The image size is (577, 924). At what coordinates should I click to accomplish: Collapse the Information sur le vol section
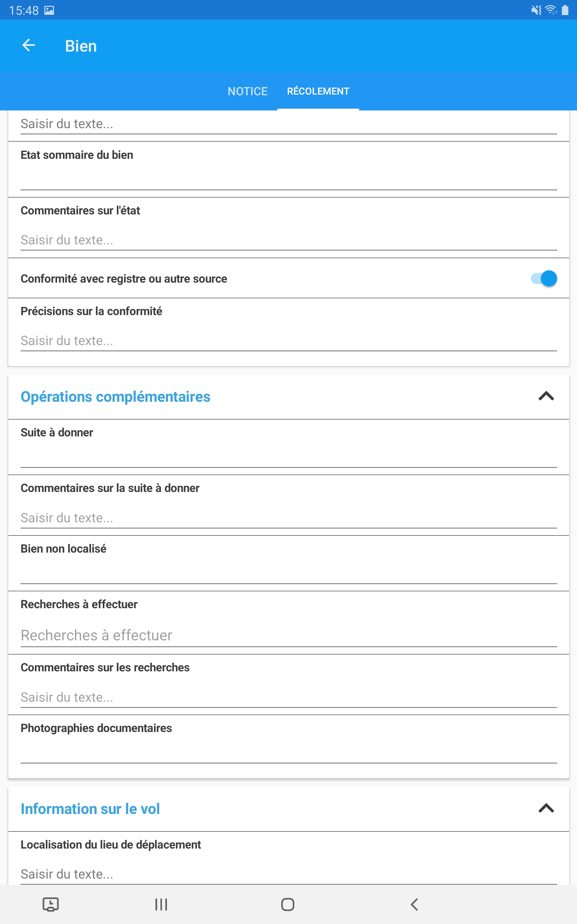(x=546, y=808)
